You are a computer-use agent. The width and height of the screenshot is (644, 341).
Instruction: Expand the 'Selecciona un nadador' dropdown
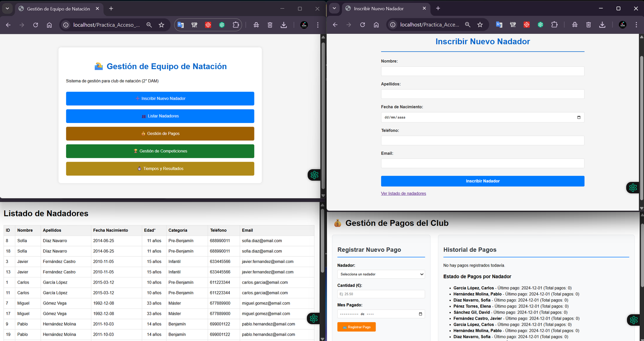pos(381,274)
